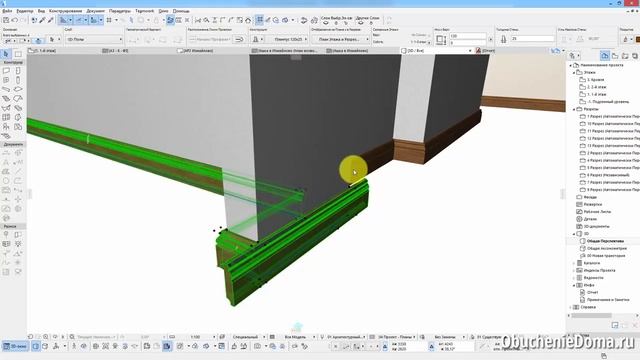The width and height of the screenshot is (640, 360).
Task: Select the Arrow tool in toolbox
Action: point(6,54)
